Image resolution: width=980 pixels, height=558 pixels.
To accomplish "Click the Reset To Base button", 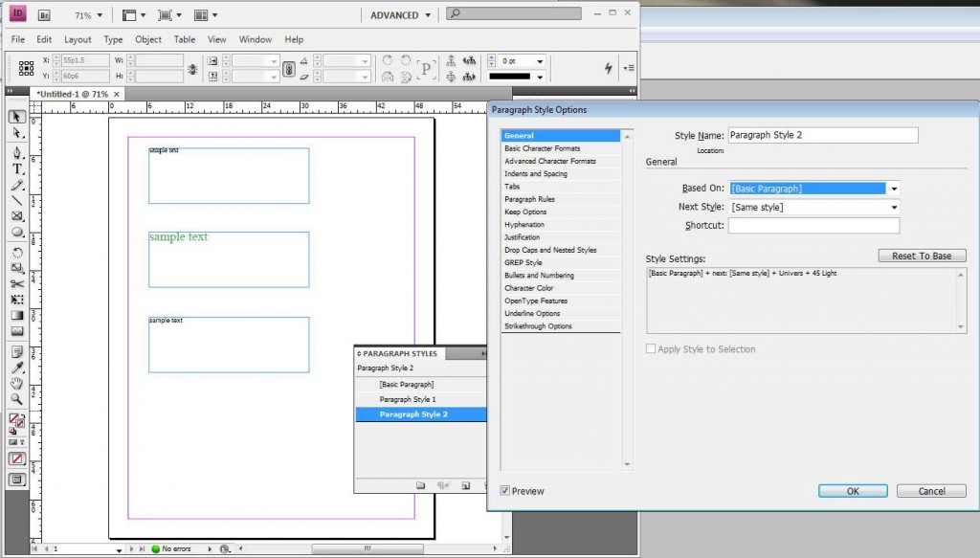I will (x=922, y=256).
